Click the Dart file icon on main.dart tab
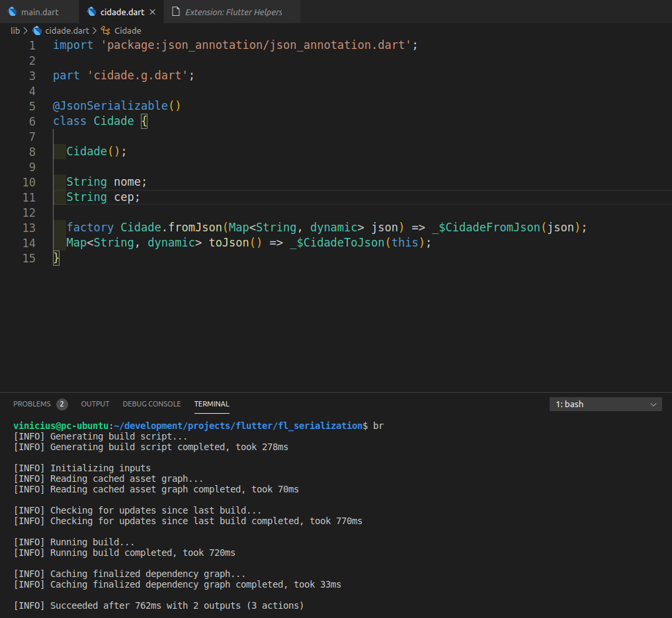 [13, 12]
